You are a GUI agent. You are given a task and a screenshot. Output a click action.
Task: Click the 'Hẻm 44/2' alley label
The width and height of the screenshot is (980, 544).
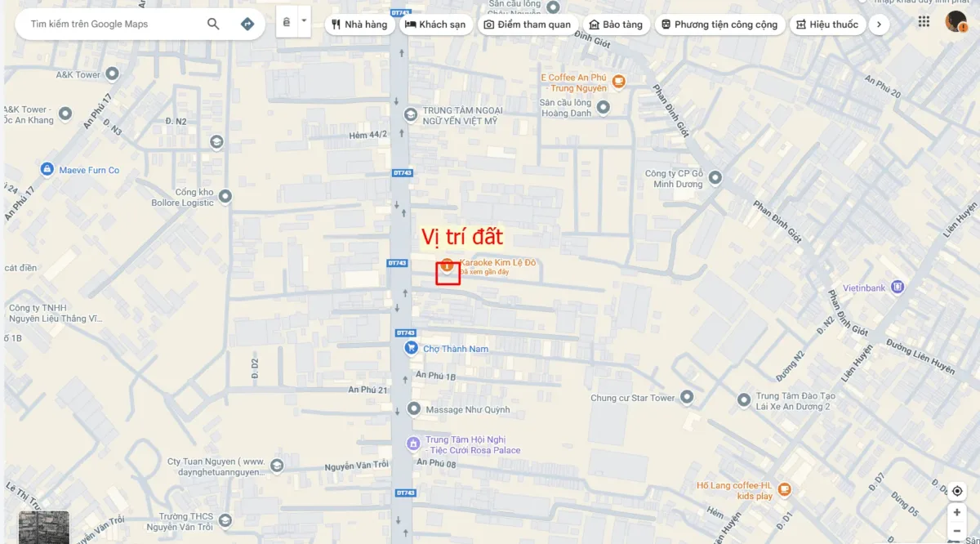coord(367,134)
